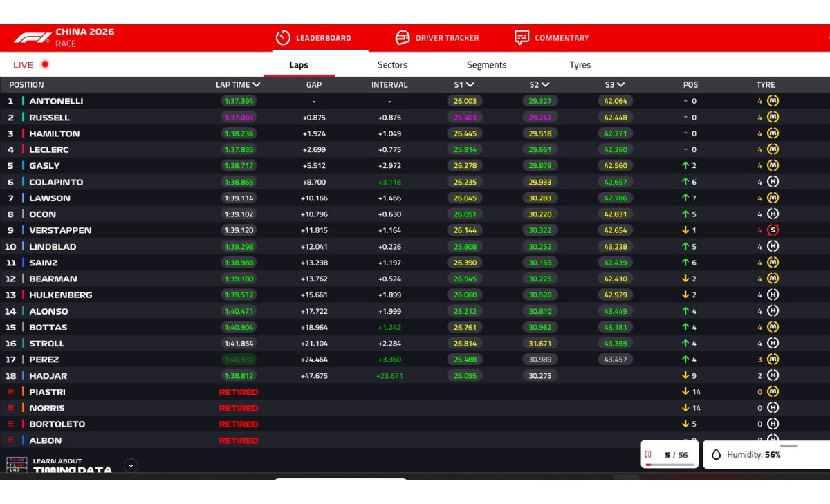This screenshot has width=830, height=504.
Task: Click Verstappen's soft tyre icon
Action: [773, 230]
